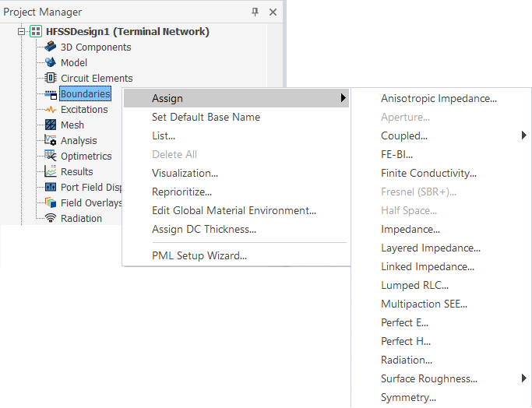This screenshot has height=408, width=532.
Task: Assign FE-BI... boundary
Action: [396, 154]
